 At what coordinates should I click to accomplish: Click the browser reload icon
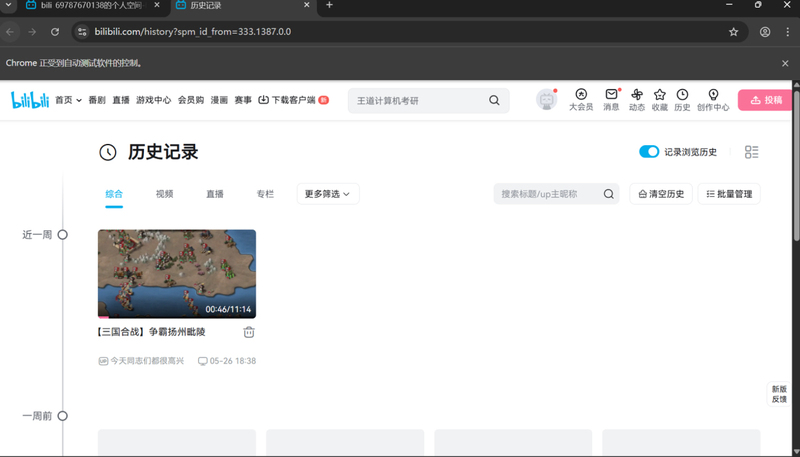click(x=55, y=32)
